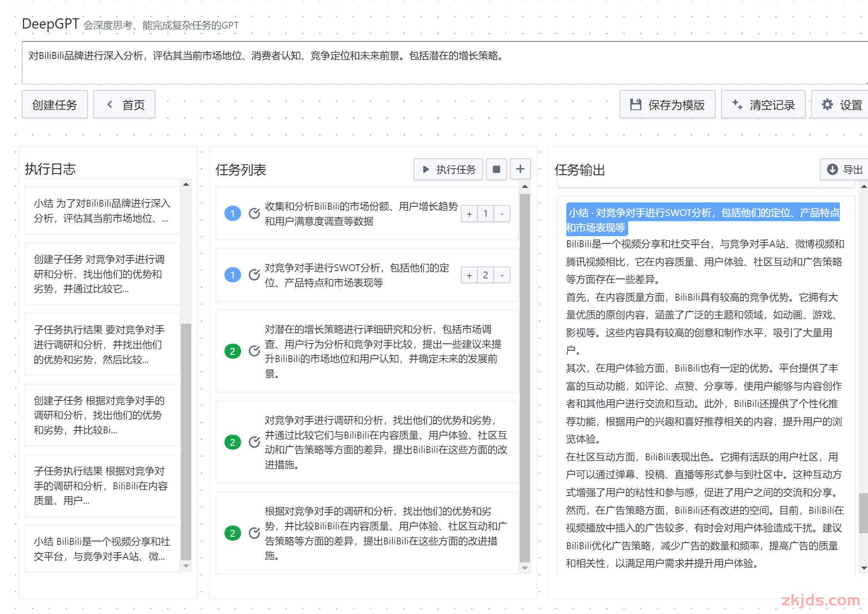Open log entry 创建子任务 对竞争对手进行调研和分析
This screenshot has width=868, height=614.
pyautogui.click(x=102, y=274)
